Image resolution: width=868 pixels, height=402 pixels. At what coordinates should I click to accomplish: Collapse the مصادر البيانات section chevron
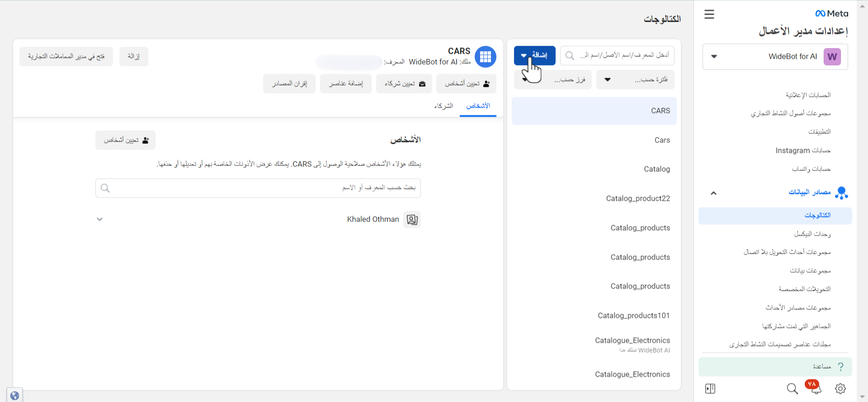pyautogui.click(x=713, y=193)
